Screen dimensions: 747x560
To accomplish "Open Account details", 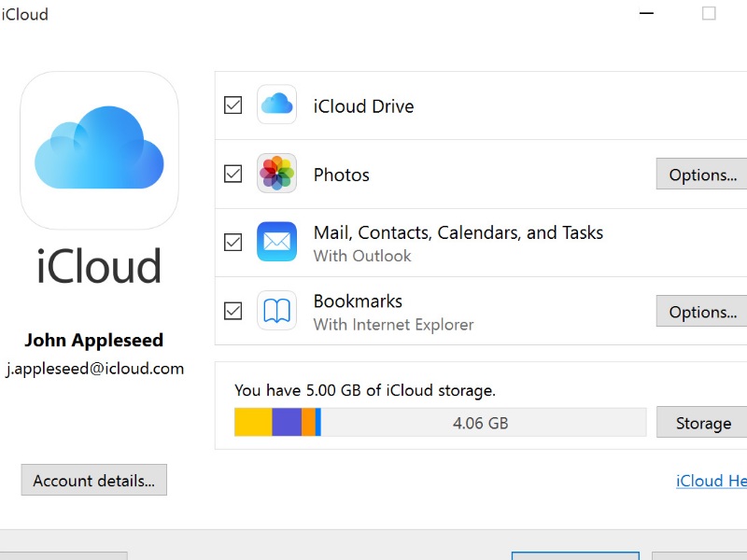I will click(x=94, y=480).
